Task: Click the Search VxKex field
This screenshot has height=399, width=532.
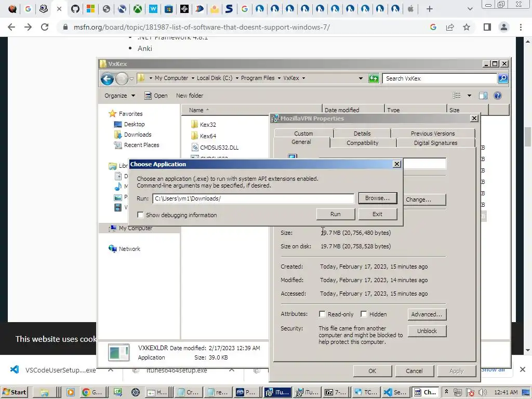Action: coord(440,78)
